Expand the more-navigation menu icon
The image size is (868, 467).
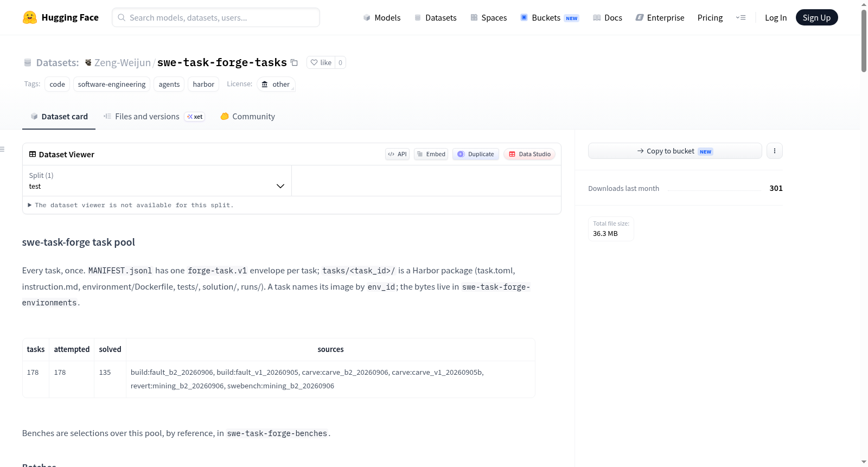741,17
